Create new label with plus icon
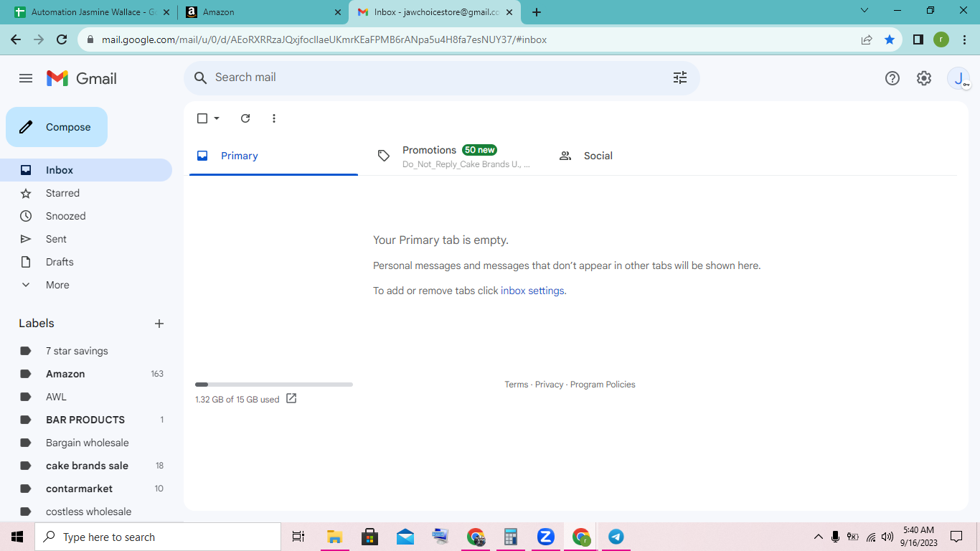Image resolution: width=980 pixels, height=551 pixels. [x=159, y=324]
